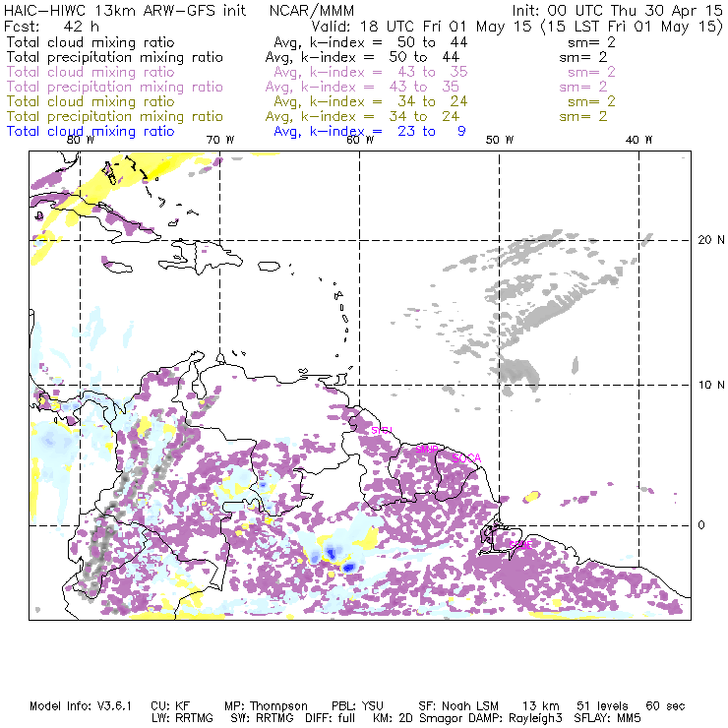Click the '50 W' longitude label
The height and width of the screenshot is (728, 728).
click(500, 140)
